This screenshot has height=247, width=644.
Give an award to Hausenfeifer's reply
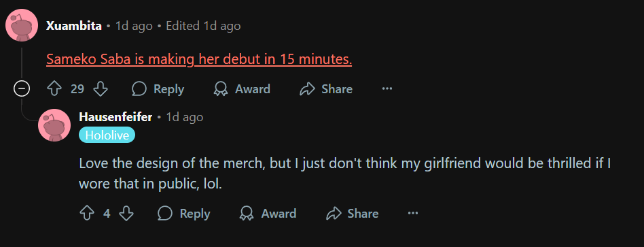268,213
